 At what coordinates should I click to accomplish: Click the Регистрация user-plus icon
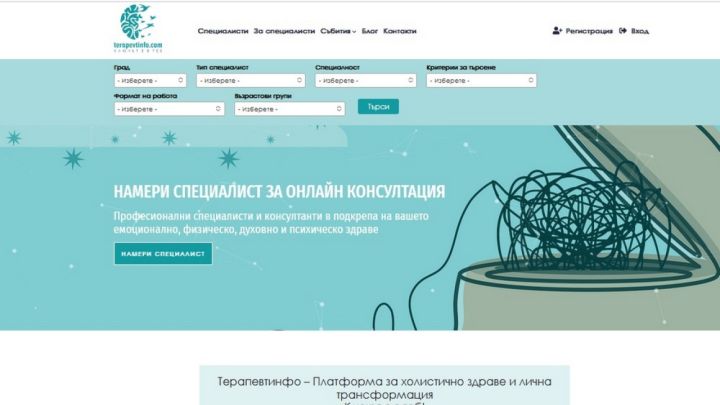pyautogui.click(x=557, y=31)
